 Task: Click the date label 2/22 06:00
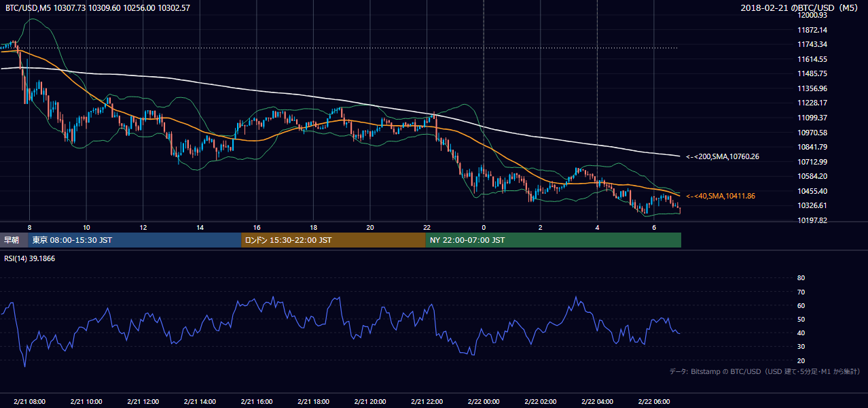pyautogui.click(x=654, y=402)
